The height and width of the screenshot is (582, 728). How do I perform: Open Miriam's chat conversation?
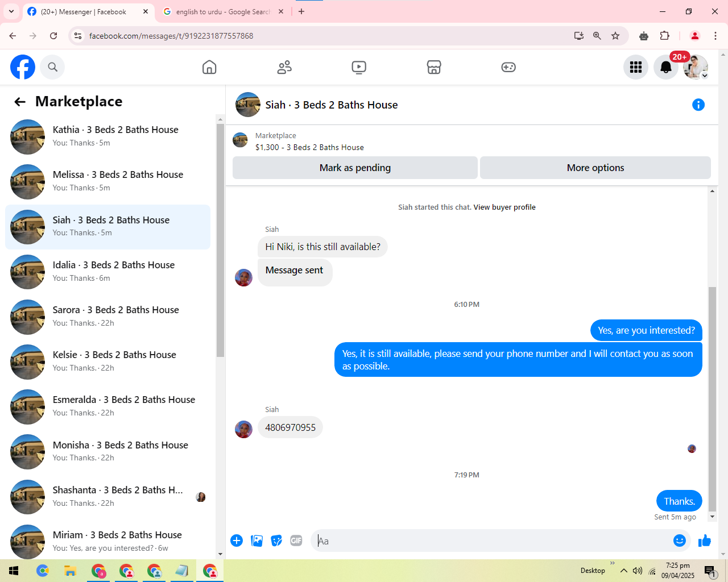(x=108, y=542)
